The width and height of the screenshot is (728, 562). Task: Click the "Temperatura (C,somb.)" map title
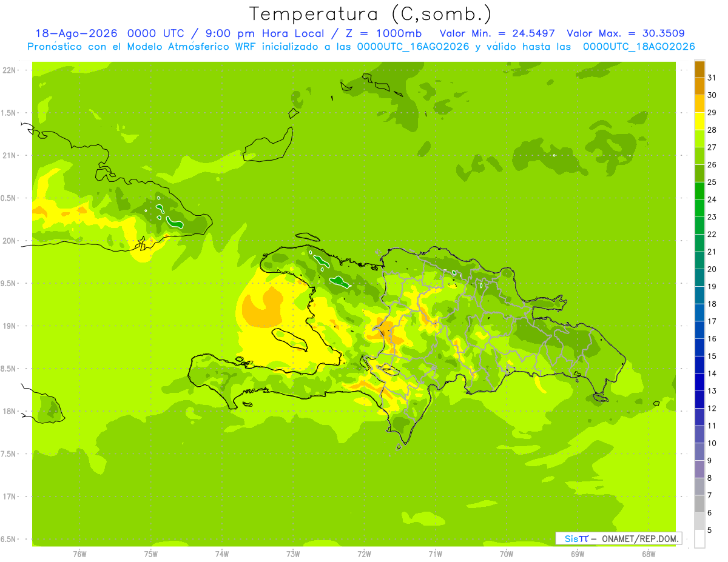coord(371,15)
